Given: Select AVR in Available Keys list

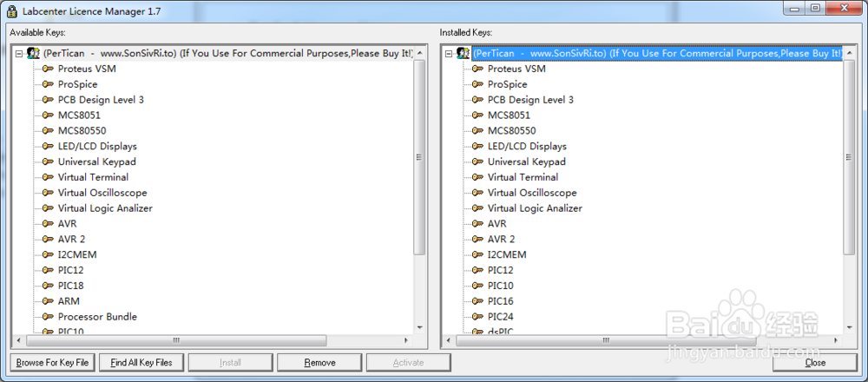Looking at the screenshot, I should (x=67, y=224).
